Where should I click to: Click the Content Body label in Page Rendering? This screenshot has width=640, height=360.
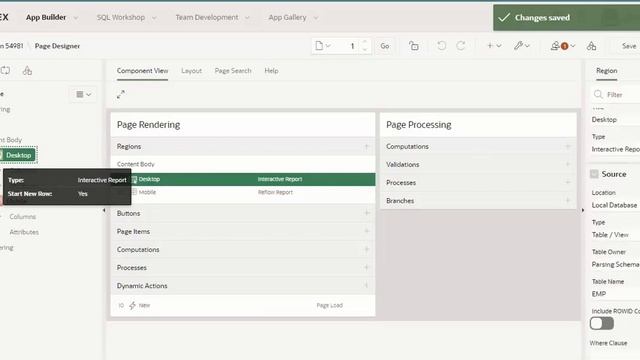pos(136,164)
